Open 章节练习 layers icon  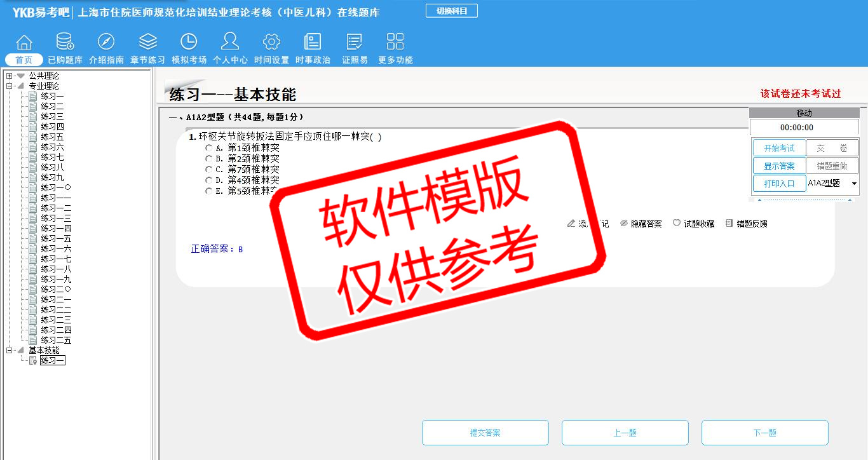[147, 43]
